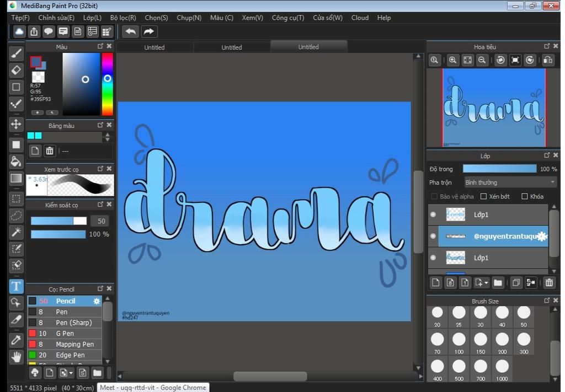Open the Chỉnh sửa(E) menu
The image size is (565, 392).
(56, 18)
